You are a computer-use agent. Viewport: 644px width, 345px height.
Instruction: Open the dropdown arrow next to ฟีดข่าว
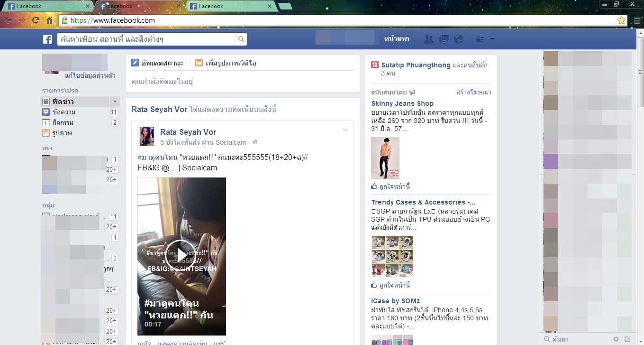114,102
